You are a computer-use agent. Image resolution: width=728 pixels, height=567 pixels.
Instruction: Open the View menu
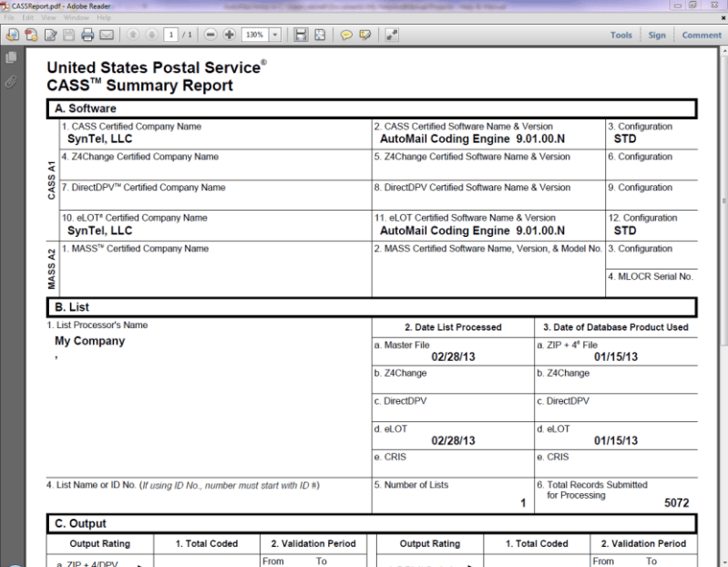pos(48,17)
